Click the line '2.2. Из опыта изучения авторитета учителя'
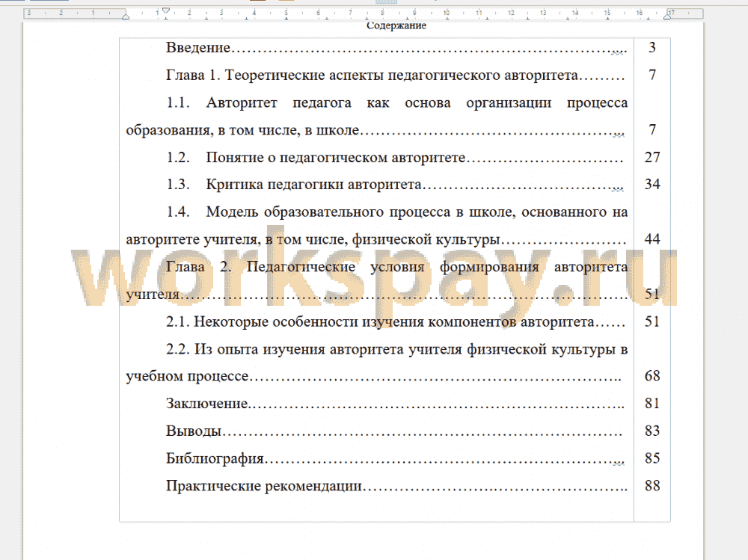The width and height of the screenshot is (748, 560). [x=397, y=349]
